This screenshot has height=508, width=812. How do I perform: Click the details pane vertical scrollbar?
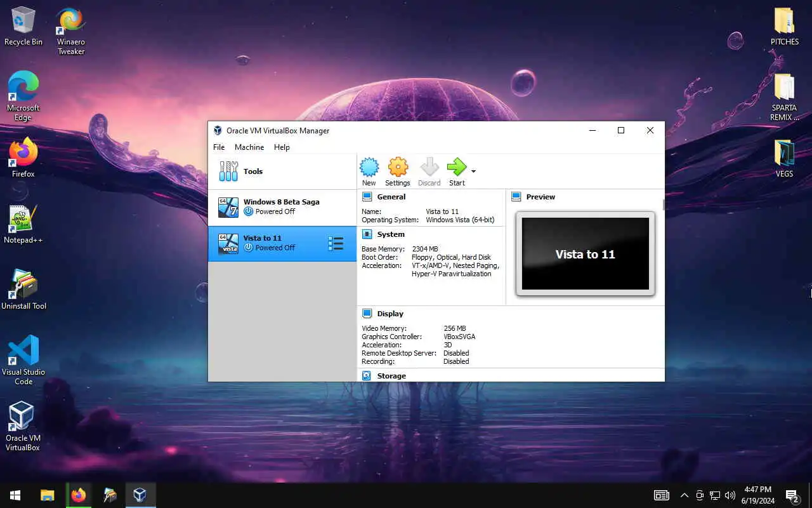point(664,204)
